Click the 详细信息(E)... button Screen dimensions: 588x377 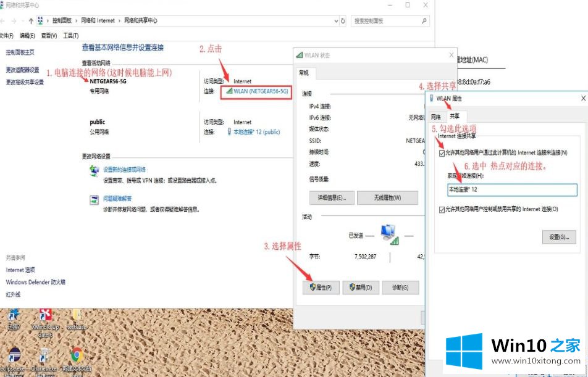pyautogui.click(x=332, y=198)
